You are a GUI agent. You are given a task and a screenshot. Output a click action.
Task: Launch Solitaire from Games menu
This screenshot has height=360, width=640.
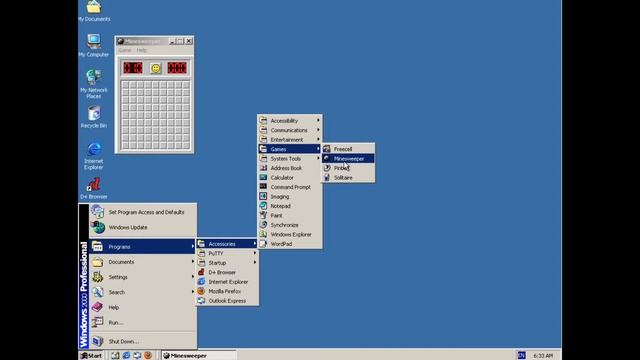pyautogui.click(x=348, y=178)
